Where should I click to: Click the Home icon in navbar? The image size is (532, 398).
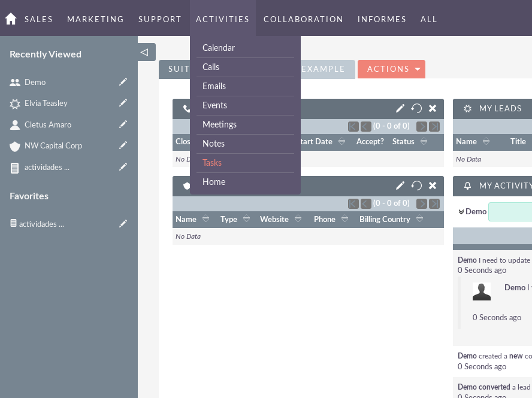tap(11, 19)
